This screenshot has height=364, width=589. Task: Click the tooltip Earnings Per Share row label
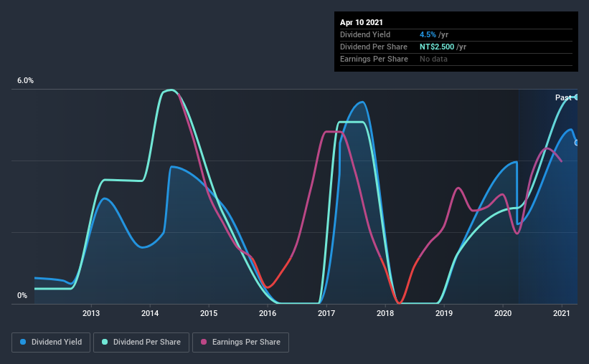[374, 59]
